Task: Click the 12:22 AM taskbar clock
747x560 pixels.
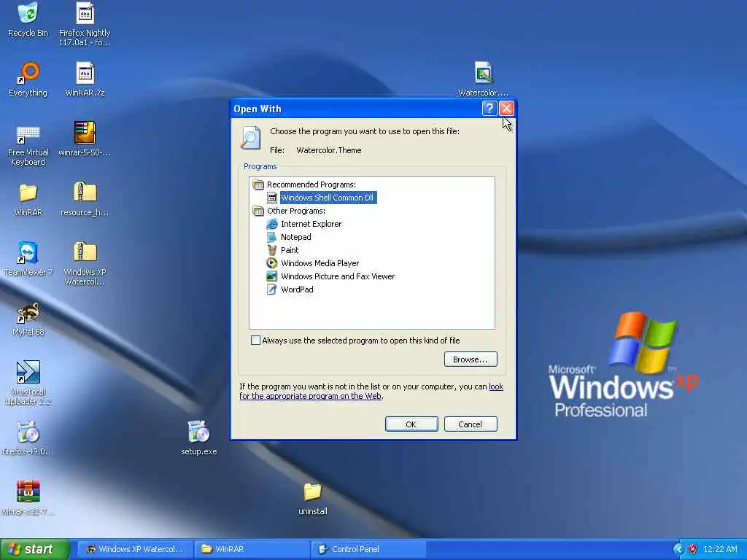Action: [720, 549]
